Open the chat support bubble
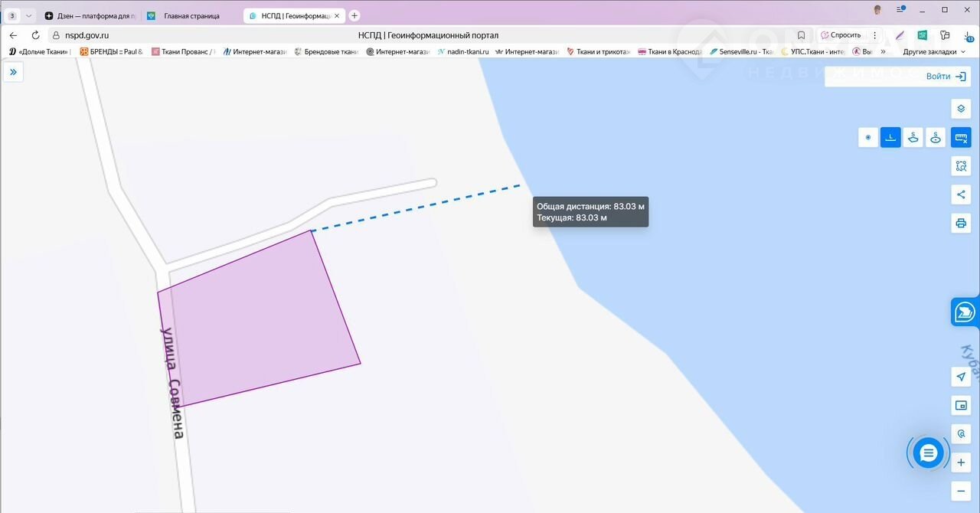Screen dimensions: 980x513 point(928,453)
